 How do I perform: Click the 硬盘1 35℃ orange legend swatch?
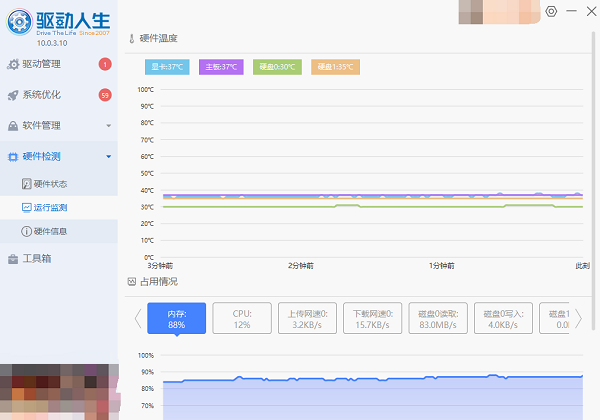coord(335,67)
